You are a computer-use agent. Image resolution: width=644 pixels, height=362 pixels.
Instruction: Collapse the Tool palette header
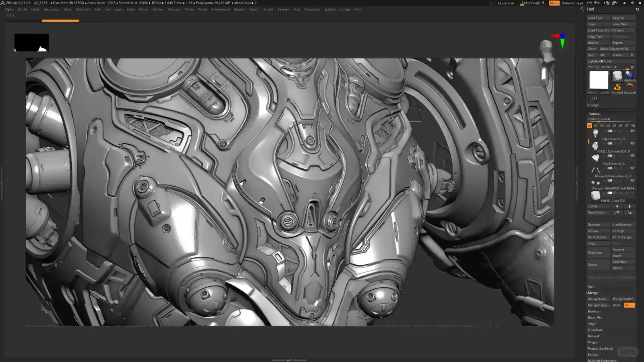coord(590,9)
